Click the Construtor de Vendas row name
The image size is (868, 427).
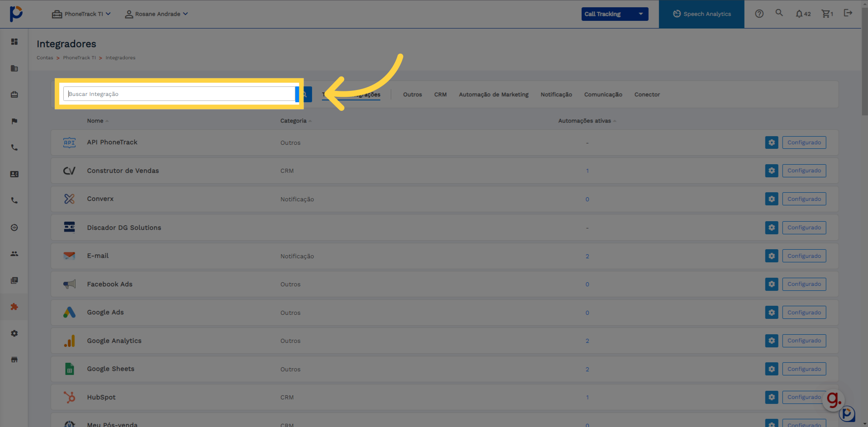click(x=123, y=171)
